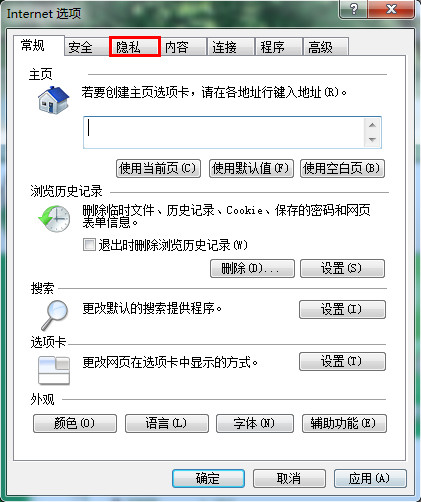Open the 连接 tab

(x=231, y=47)
